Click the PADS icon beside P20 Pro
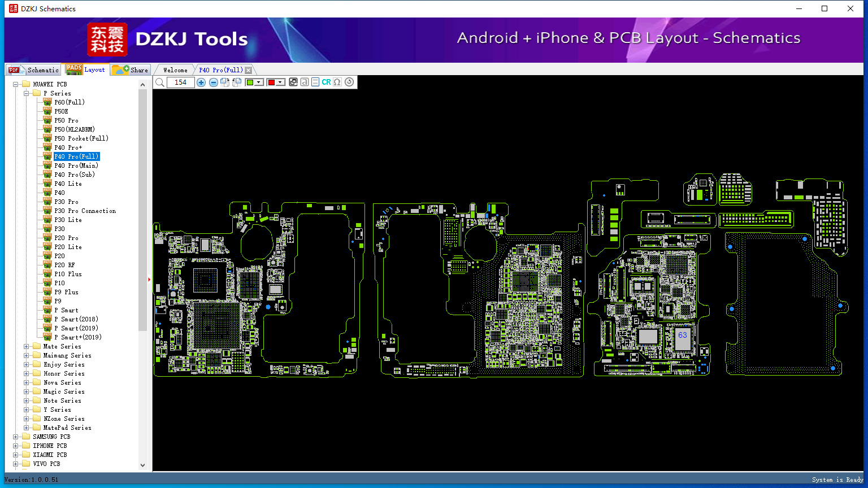Viewport: 868px width, 488px height. pyautogui.click(x=47, y=238)
